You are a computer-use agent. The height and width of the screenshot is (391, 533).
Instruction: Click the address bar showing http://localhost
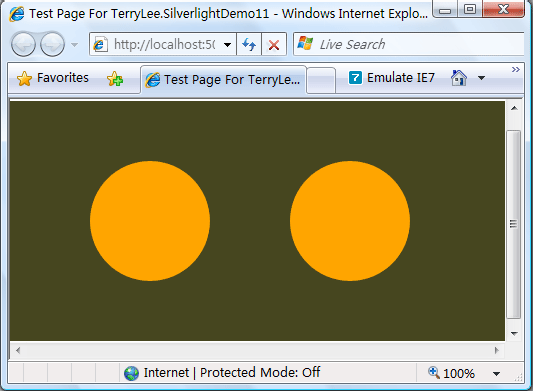pos(163,44)
